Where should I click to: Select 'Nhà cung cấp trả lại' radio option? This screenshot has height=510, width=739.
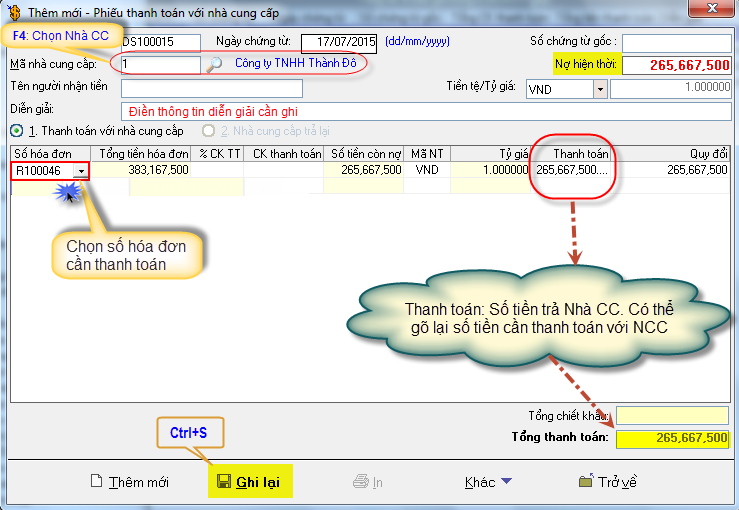[209, 131]
